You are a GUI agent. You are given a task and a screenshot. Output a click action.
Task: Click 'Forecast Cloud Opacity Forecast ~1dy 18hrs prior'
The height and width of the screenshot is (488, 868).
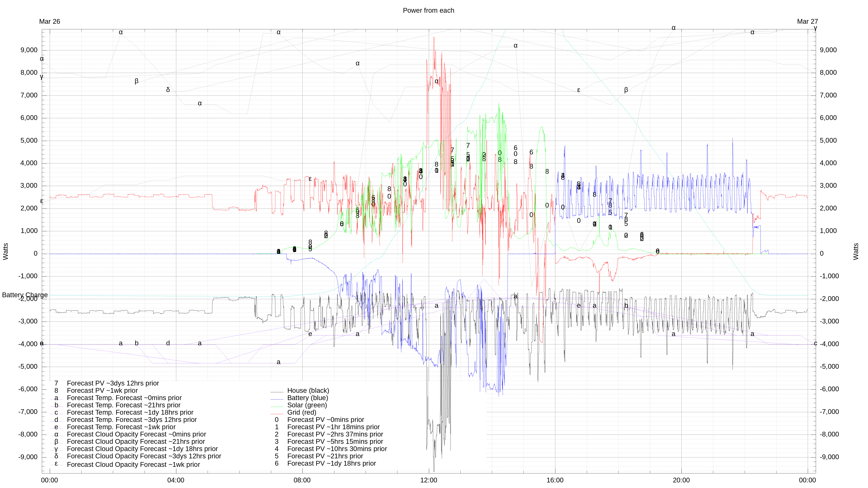[142, 449]
